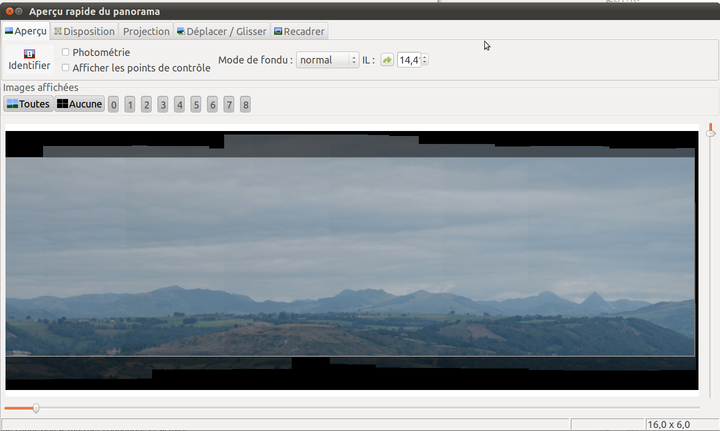Show all images with Toutes button
720x431 pixels.
coord(28,104)
